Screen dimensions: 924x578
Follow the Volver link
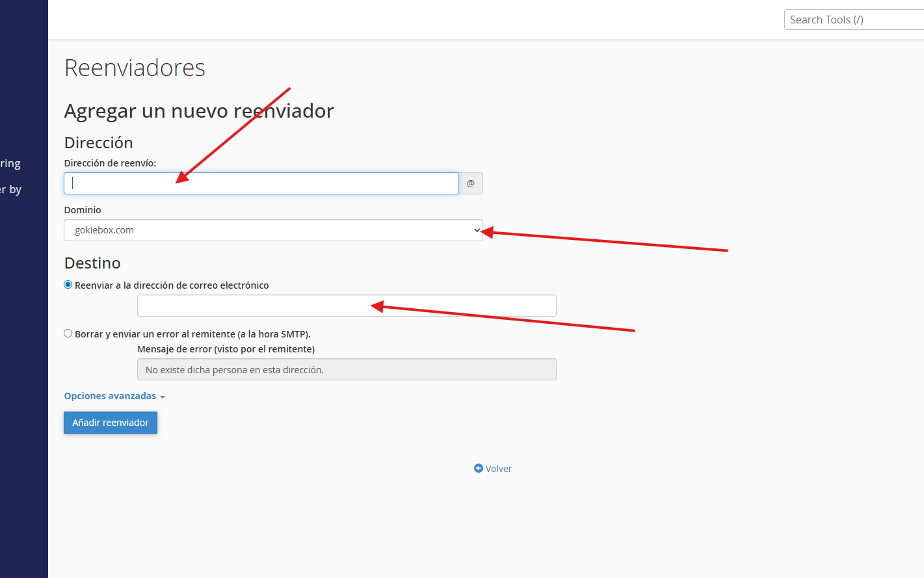[498, 469]
